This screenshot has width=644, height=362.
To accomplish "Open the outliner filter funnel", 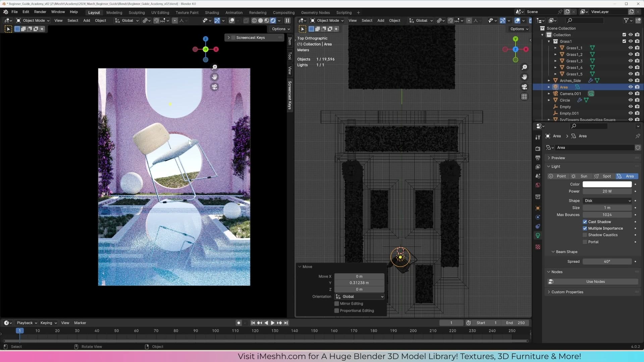I will pos(626,20).
